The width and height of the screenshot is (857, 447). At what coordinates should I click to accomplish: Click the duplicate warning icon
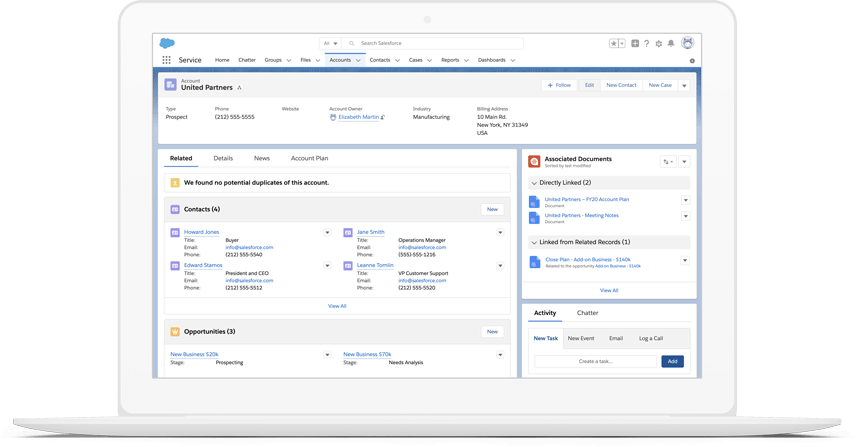(x=175, y=183)
